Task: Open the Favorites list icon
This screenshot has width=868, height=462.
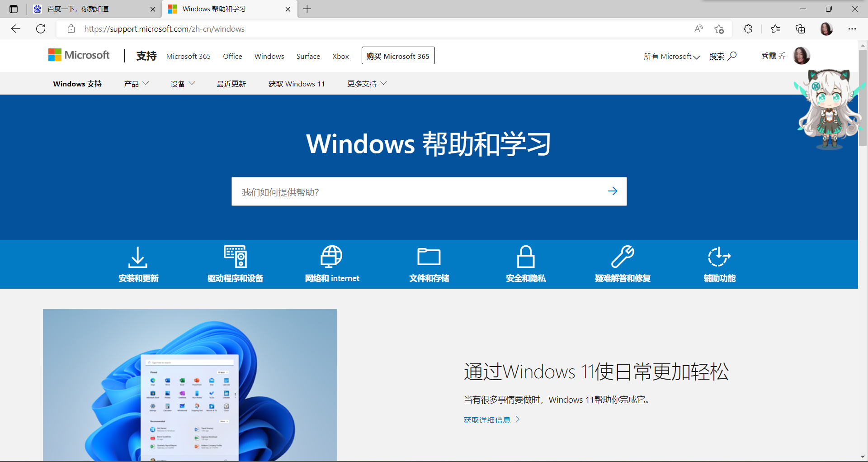Action: [775, 29]
